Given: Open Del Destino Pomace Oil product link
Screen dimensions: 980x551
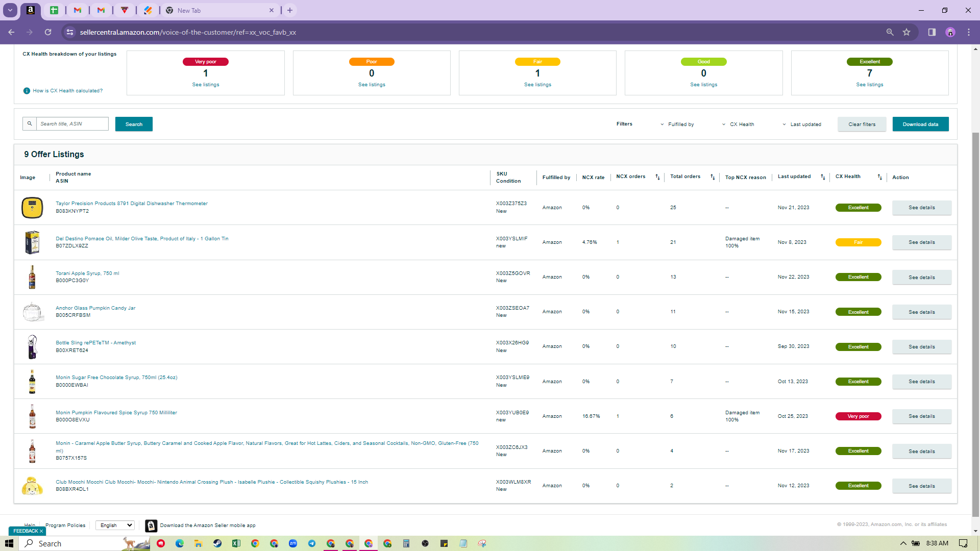Looking at the screenshot, I should pyautogui.click(x=142, y=239).
